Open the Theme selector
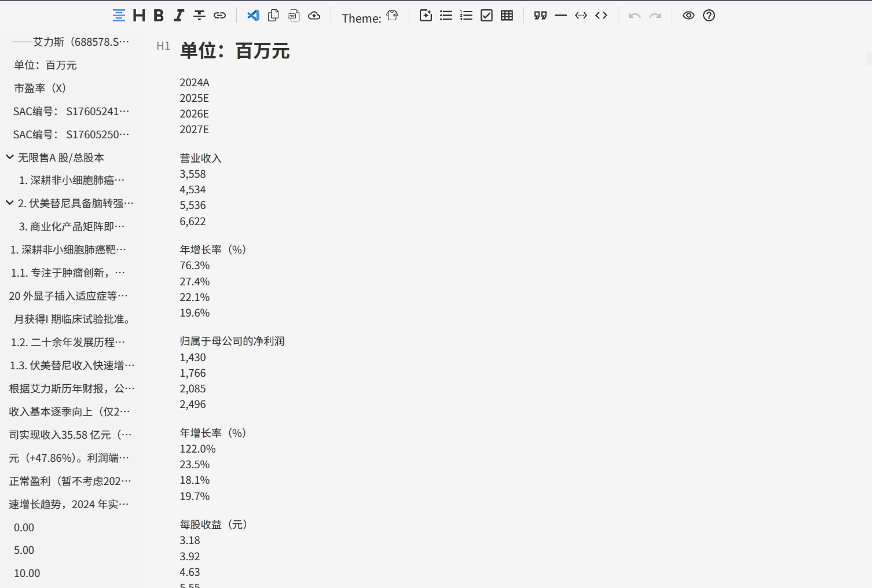The height and width of the screenshot is (588, 872). click(392, 17)
